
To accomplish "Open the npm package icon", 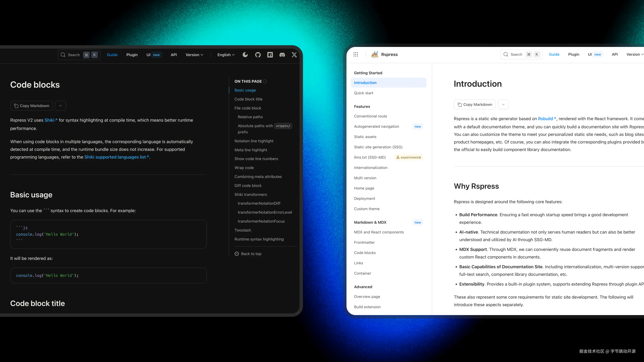I will [270, 55].
